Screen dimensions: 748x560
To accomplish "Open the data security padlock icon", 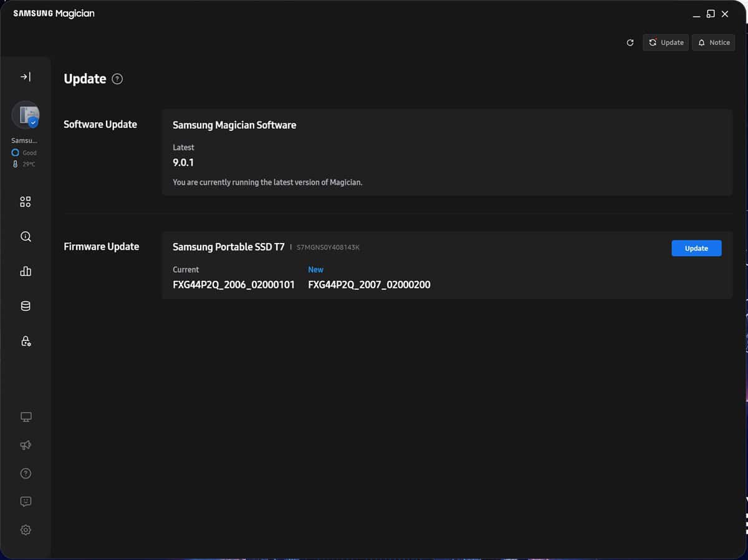I will pos(26,341).
